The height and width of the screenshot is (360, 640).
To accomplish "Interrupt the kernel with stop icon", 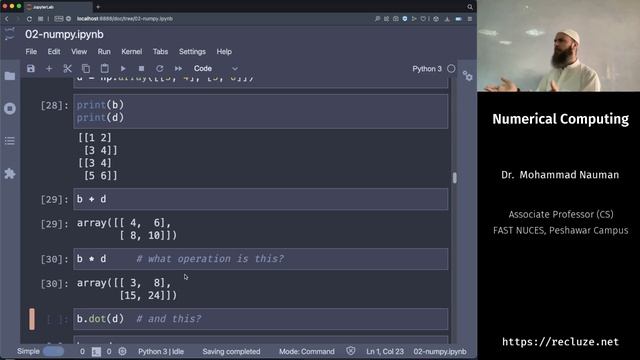I will click(x=141, y=69).
